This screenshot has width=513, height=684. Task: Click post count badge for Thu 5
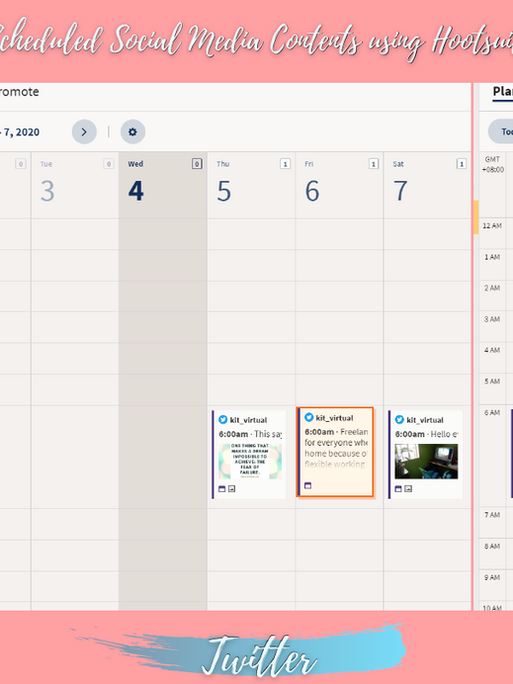coord(285,164)
